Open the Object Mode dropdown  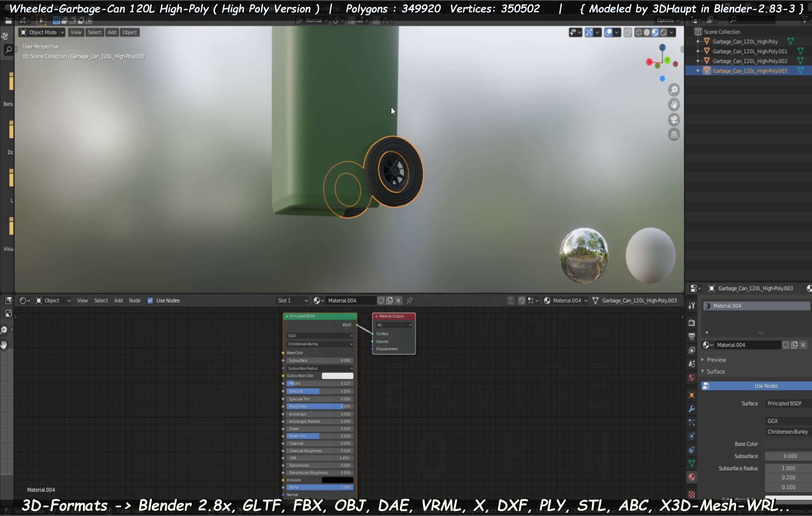click(42, 32)
